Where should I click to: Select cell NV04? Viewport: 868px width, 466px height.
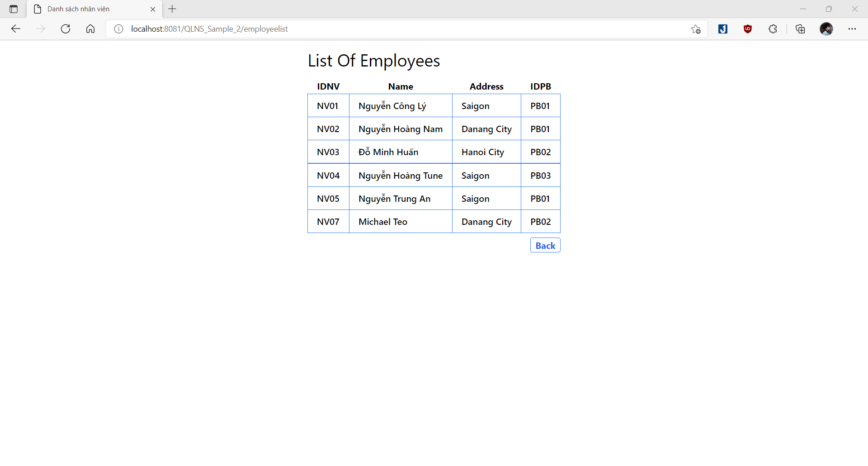pyautogui.click(x=328, y=176)
